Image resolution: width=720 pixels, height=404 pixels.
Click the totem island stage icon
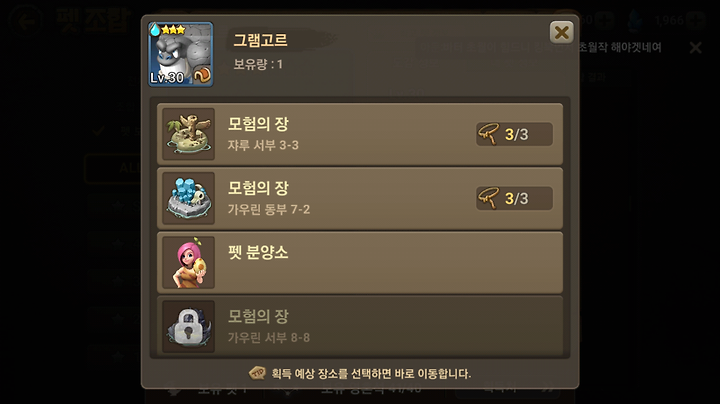pyautogui.click(x=189, y=134)
